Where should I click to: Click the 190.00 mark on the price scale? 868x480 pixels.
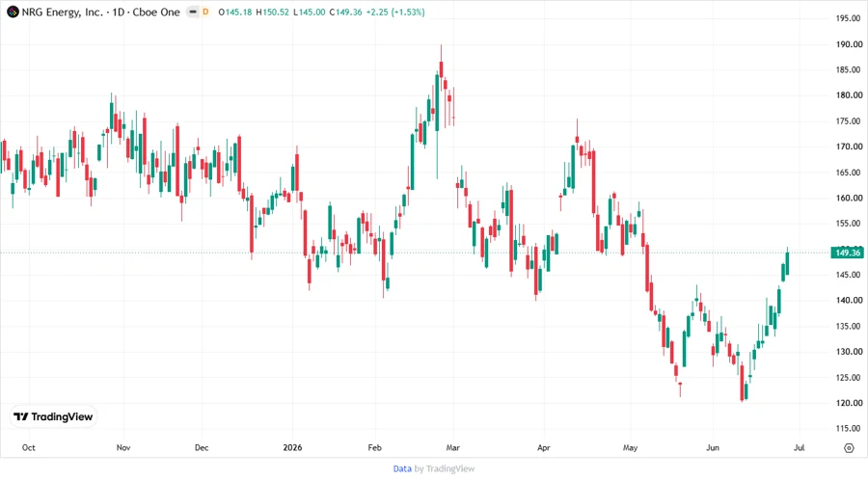tap(849, 44)
